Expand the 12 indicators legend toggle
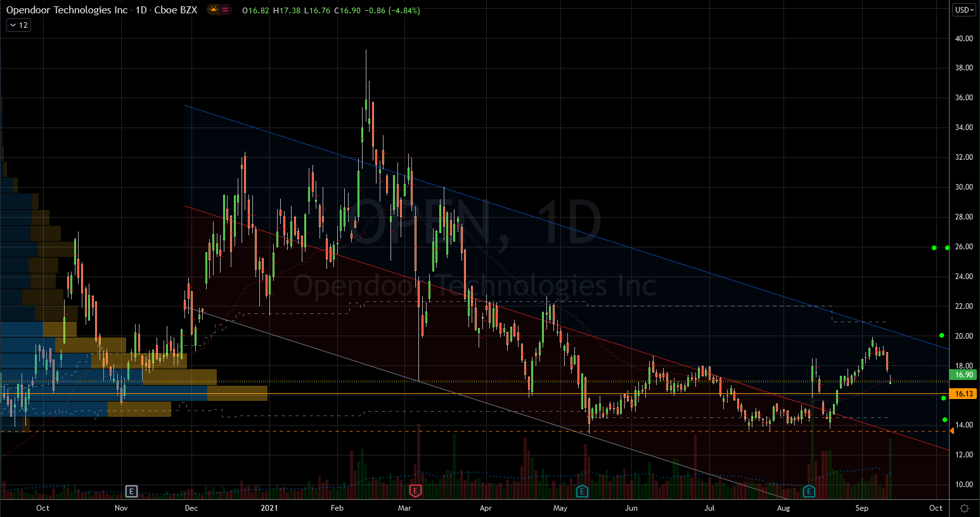Viewport: 980px width, 517px height. [x=18, y=25]
